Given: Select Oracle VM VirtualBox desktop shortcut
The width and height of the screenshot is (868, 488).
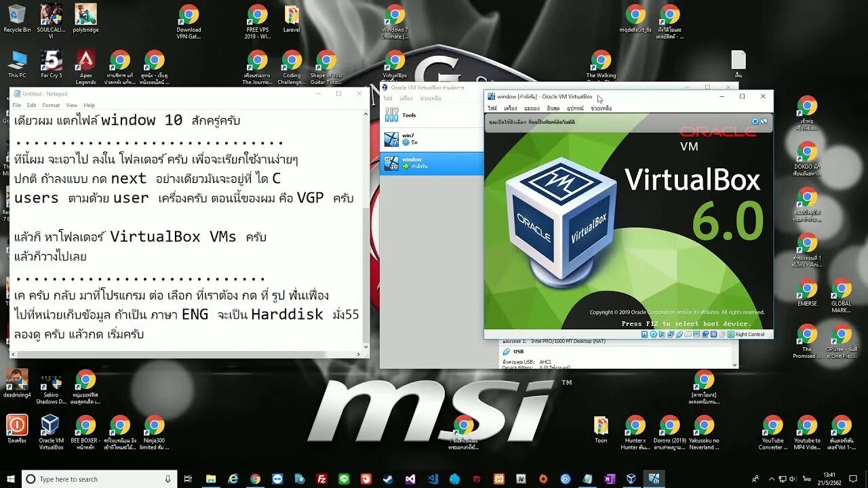Looking at the screenshot, I should tap(51, 432).
